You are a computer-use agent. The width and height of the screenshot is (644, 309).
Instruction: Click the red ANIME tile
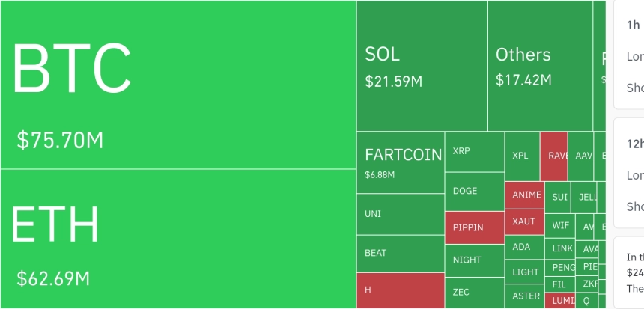(x=525, y=195)
